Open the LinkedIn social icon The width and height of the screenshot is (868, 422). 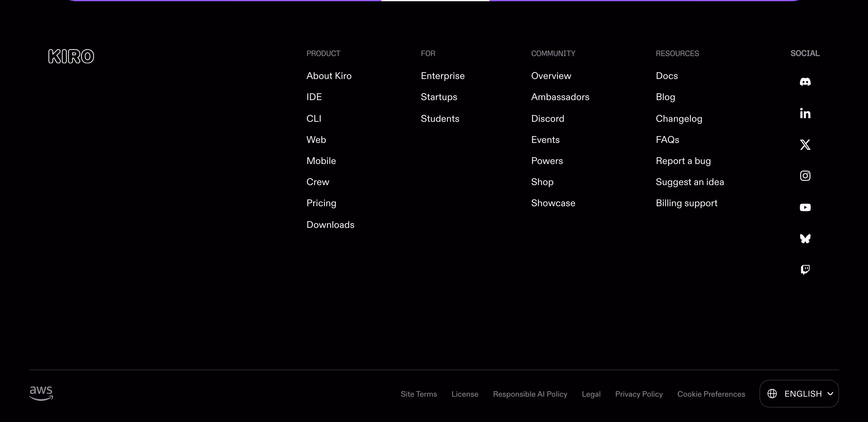click(x=805, y=113)
